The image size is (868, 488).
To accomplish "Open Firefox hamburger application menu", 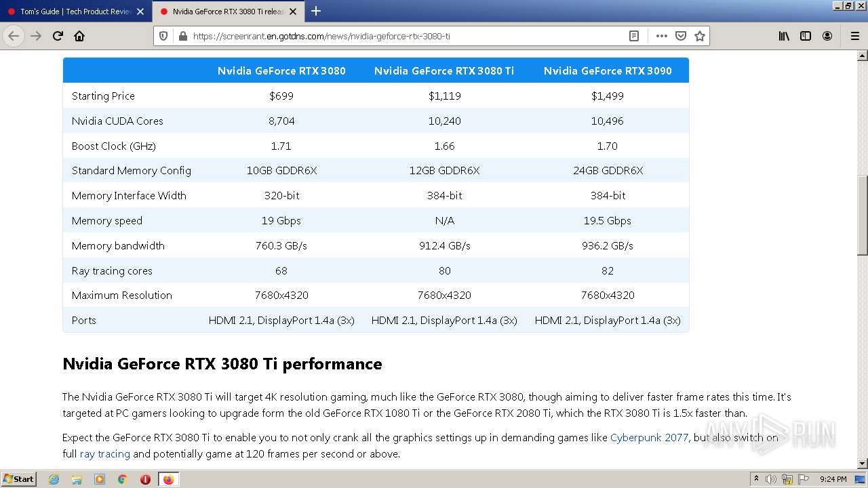I will coord(854,36).
